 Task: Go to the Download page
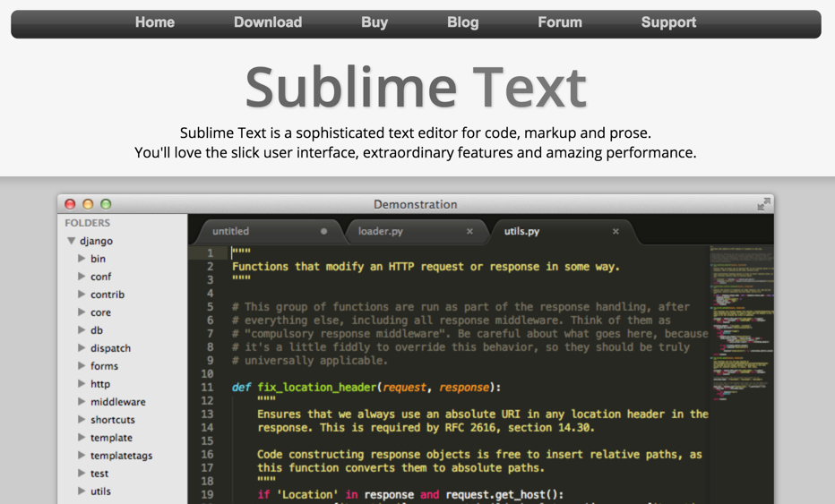click(x=268, y=22)
